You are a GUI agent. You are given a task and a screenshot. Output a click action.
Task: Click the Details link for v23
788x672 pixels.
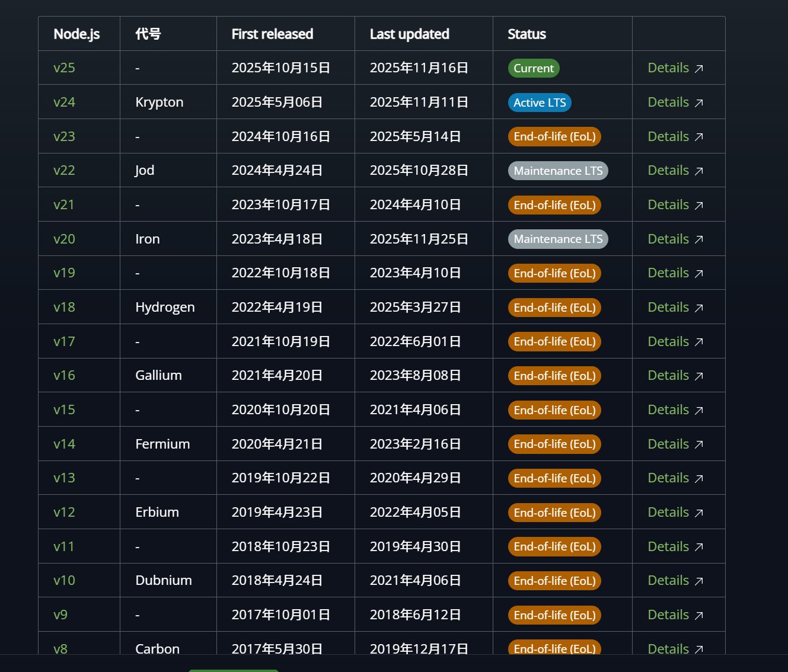point(675,136)
